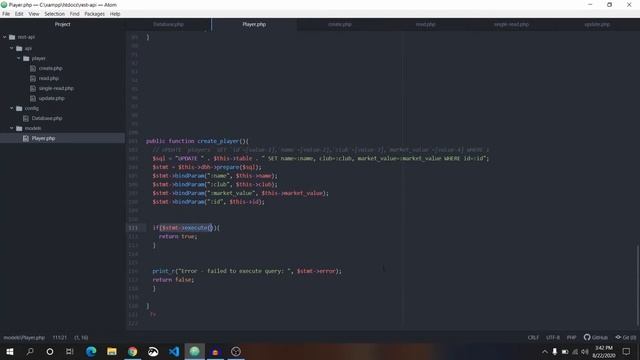
Task: Click file icon beside create.php in tree
Action: (x=33, y=68)
